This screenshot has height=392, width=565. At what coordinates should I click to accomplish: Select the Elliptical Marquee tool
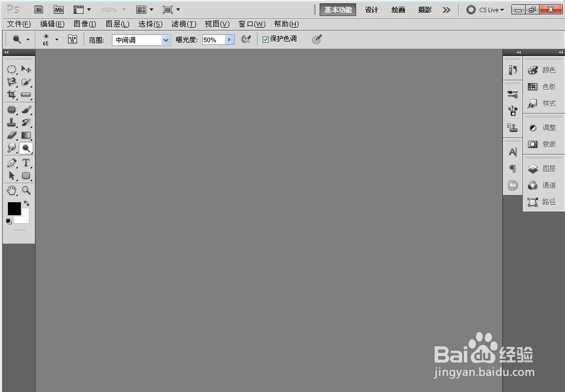(11, 69)
